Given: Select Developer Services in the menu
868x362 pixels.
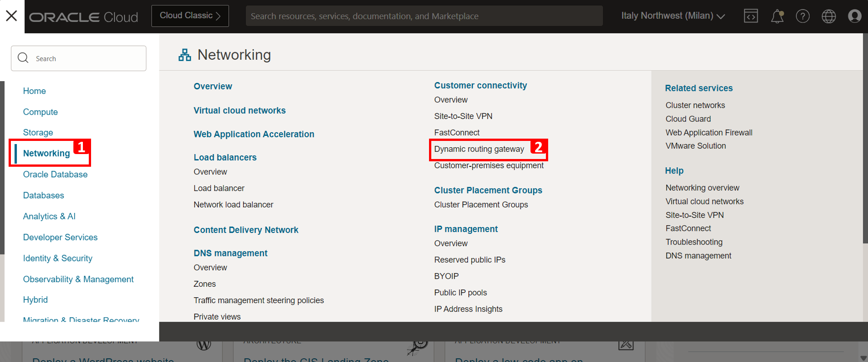Looking at the screenshot, I should 60,237.
